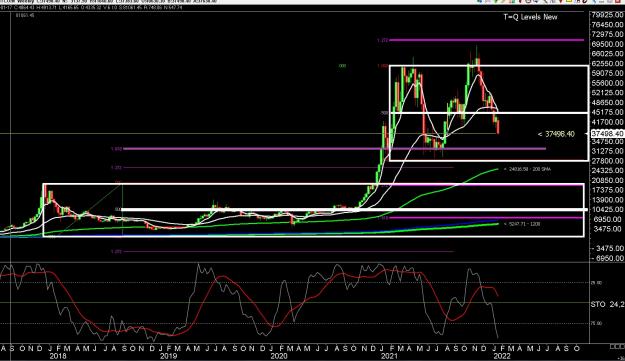Select the 37498.40 current price tag on axis

coord(607,133)
